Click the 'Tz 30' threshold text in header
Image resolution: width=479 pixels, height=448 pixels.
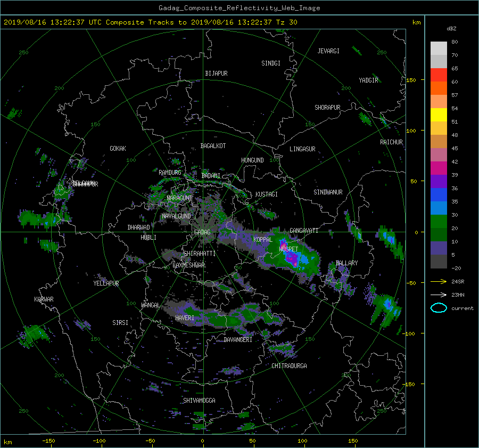[286, 22]
